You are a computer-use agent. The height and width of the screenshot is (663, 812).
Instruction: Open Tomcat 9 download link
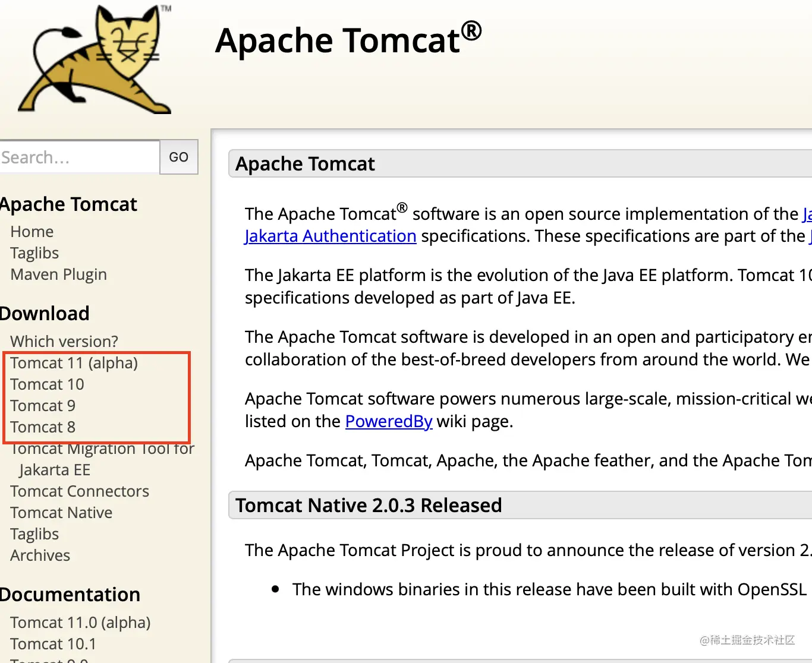tap(43, 406)
